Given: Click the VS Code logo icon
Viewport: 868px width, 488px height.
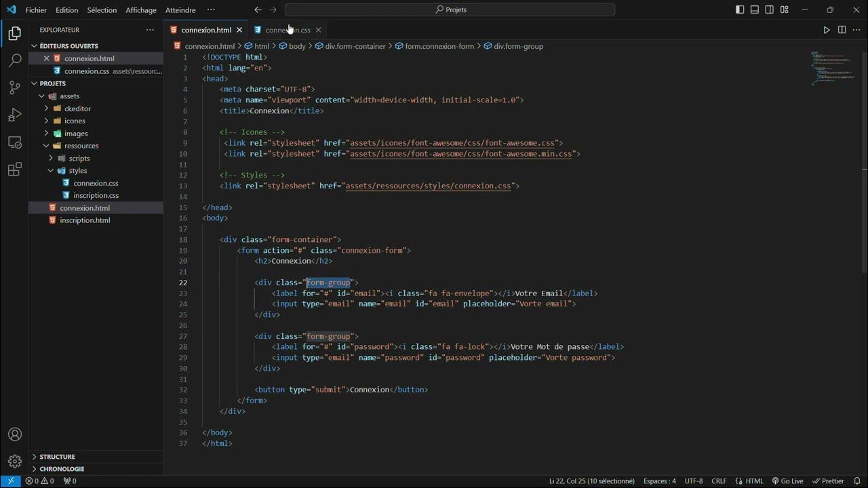Looking at the screenshot, I should 10,9.
